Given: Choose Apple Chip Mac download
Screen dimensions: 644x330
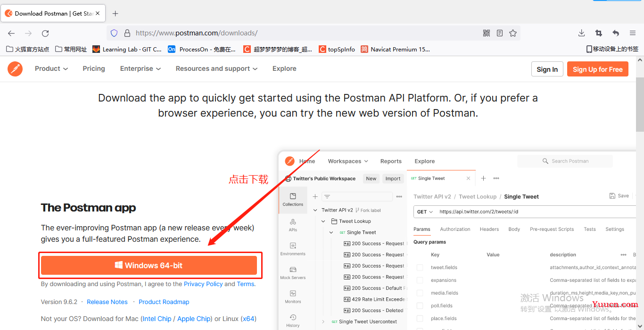Looking at the screenshot, I should [x=194, y=319].
